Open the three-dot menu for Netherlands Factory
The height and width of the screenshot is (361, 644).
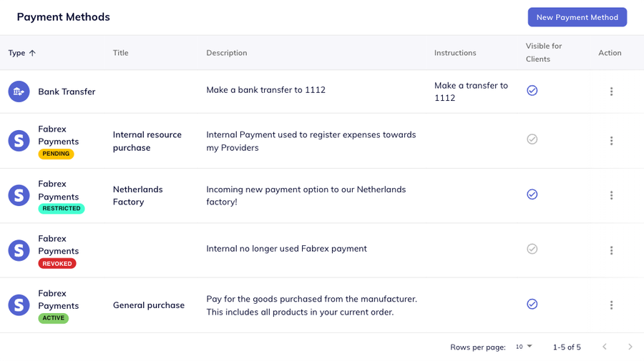point(611,195)
